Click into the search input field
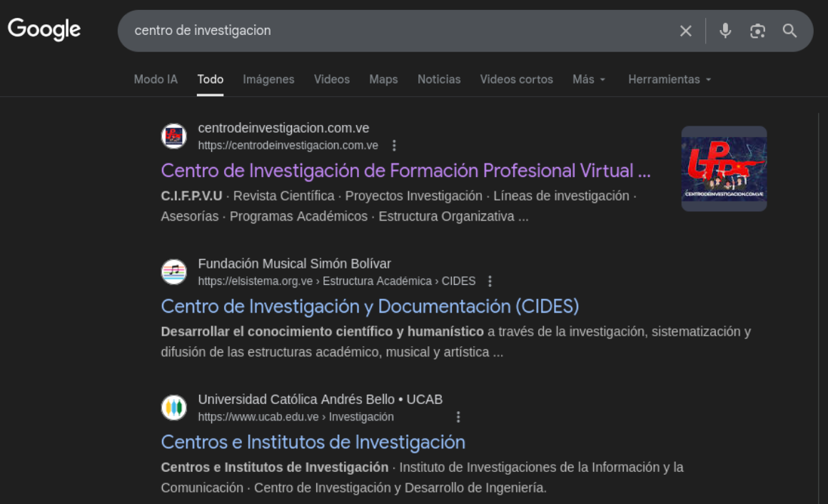 coord(393,31)
